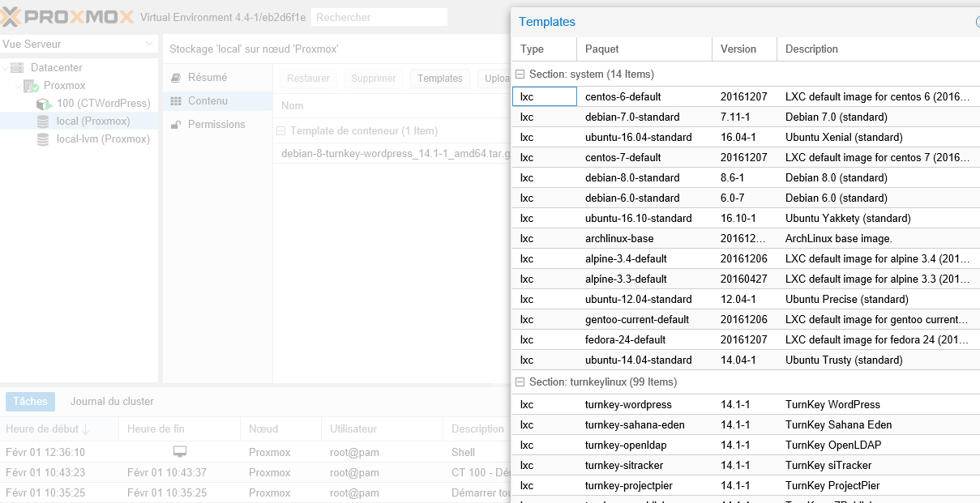Click the Résumé book icon
This screenshot has height=503, width=980.
[176, 78]
